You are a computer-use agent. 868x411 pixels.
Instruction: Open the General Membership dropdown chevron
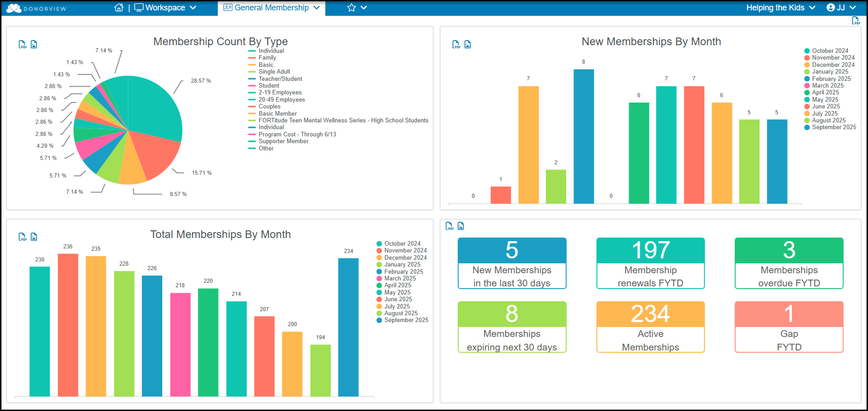(x=316, y=8)
